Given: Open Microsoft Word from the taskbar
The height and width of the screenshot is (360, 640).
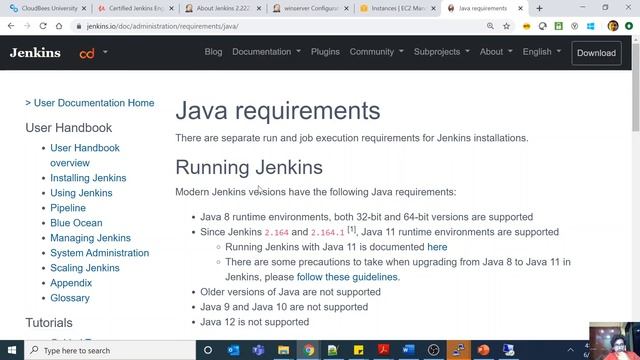Looking at the screenshot, I should [408, 350].
